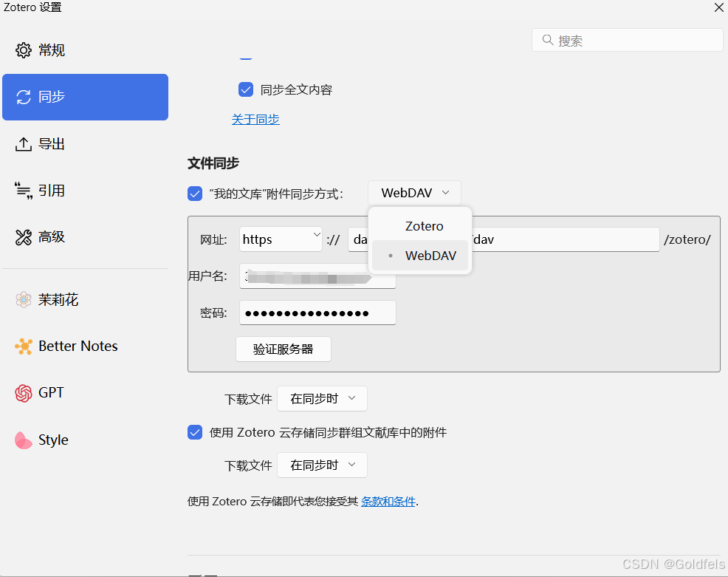The height and width of the screenshot is (577, 728).
Task: Toggle the 同步全文内容 checkbox
Action: pyautogui.click(x=246, y=89)
